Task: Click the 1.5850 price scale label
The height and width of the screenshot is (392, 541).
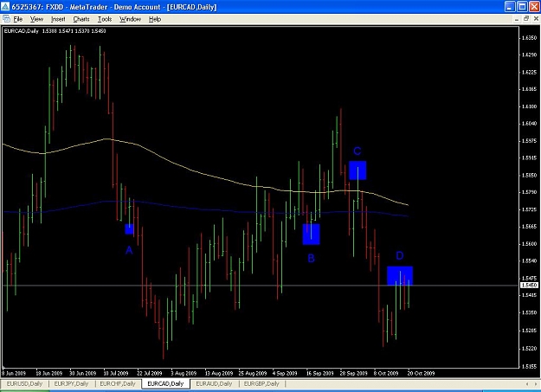Action: pos(529,175)
